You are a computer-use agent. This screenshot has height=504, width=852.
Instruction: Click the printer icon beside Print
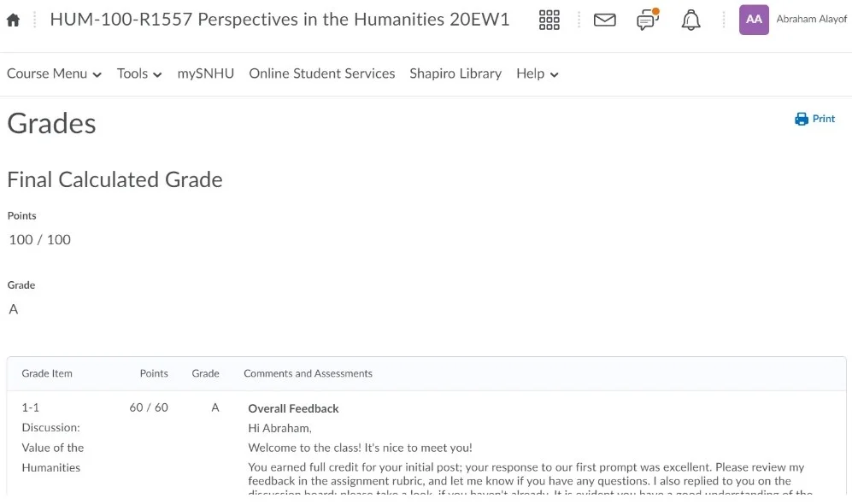point(802,119)
